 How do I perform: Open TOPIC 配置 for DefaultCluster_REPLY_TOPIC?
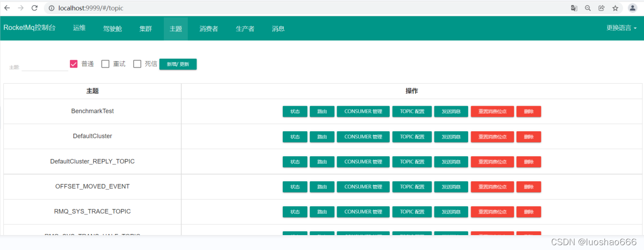click(412, 162)
